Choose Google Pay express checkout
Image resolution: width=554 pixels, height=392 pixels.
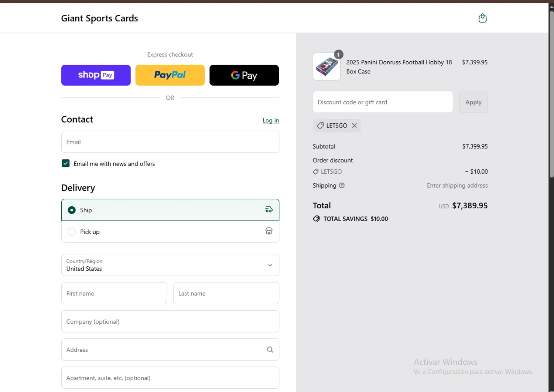(x=244, y=75)
